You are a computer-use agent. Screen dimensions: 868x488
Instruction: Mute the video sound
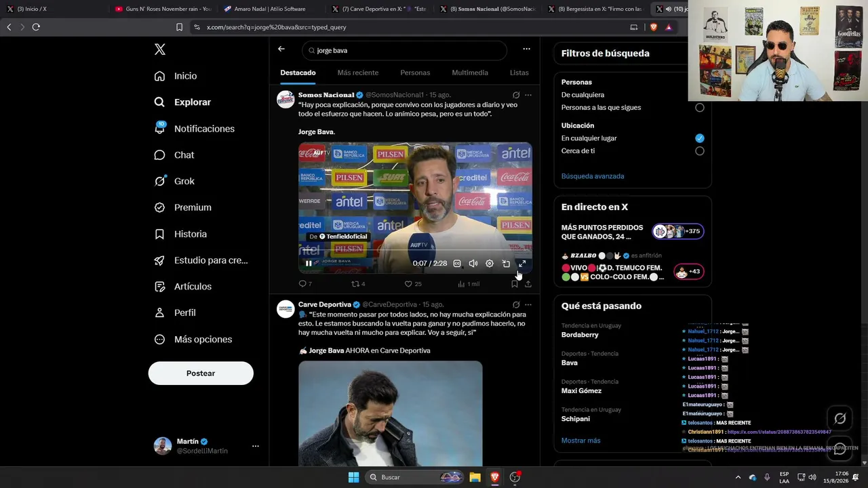[473, 264]
